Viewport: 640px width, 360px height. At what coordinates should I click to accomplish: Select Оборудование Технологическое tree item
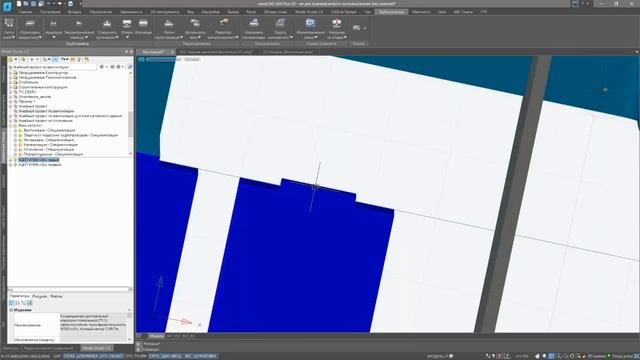click(47, 77)
